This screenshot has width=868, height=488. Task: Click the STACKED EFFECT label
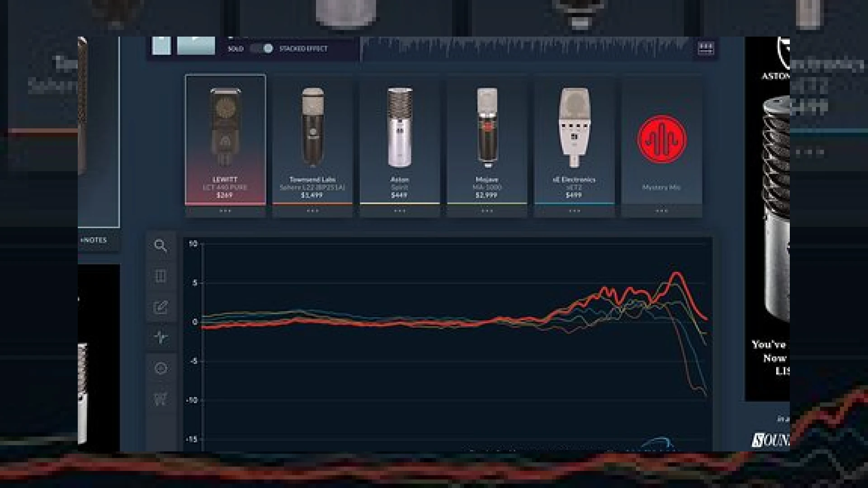[303, 48]
